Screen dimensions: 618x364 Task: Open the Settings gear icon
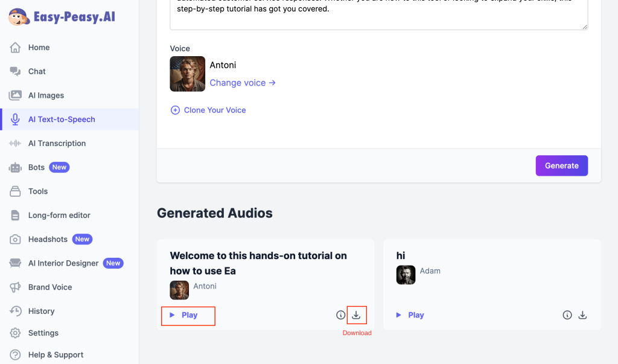16,333
